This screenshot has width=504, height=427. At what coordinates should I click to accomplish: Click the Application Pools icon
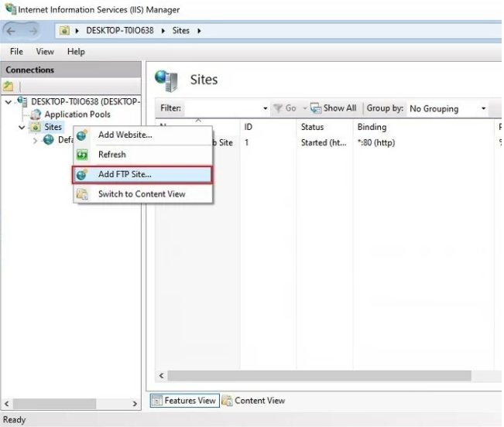pos(36,114)
